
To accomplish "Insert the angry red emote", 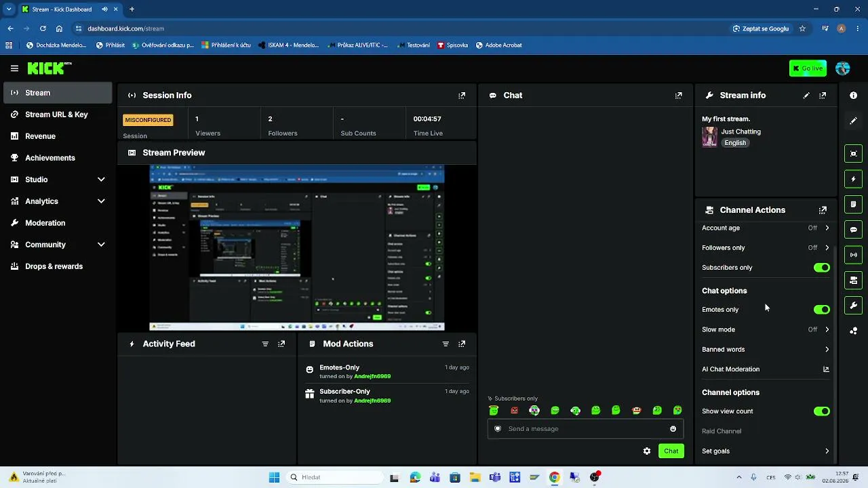I will (514, 410).
